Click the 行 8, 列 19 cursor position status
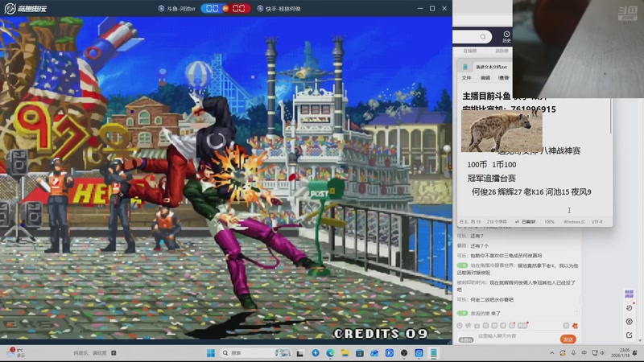The height and width of the screenshot is (362, 644). tap(470, 222)
